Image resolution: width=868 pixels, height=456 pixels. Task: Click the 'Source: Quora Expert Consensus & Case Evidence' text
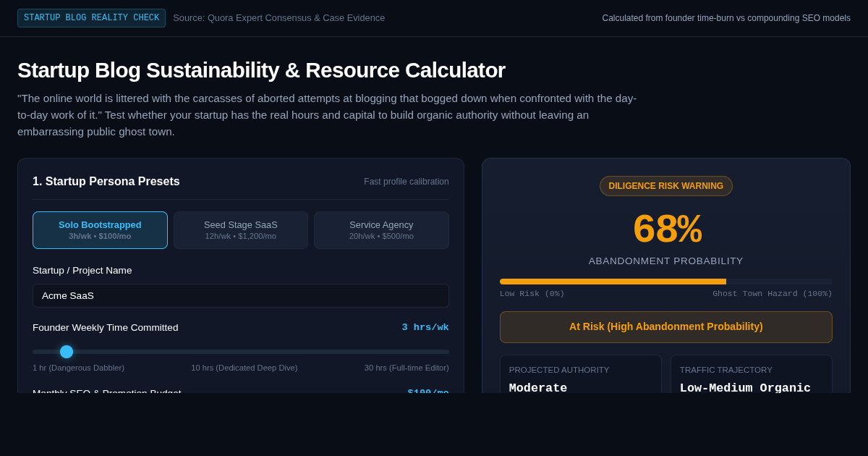click(x=279, y=18)
